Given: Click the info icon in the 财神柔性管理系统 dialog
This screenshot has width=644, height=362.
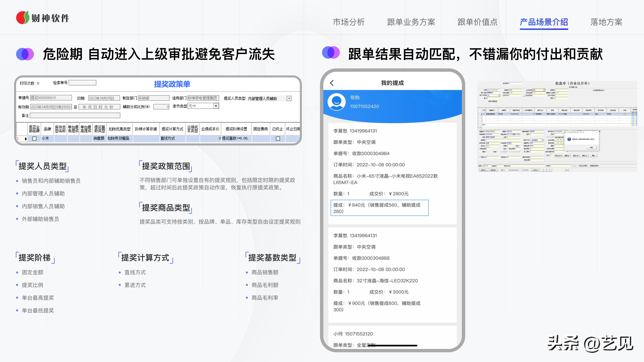Looking at the screenshot, I should point(569,139).
